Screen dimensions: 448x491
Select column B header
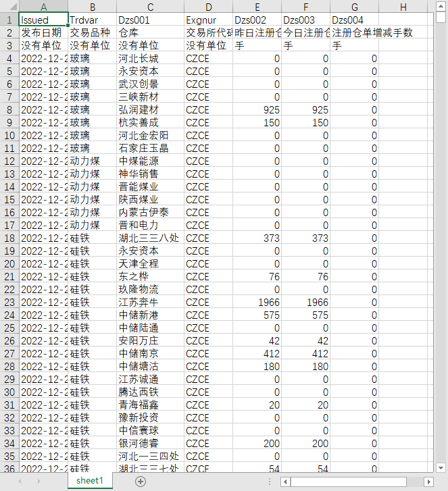click(x=92, y=7)
